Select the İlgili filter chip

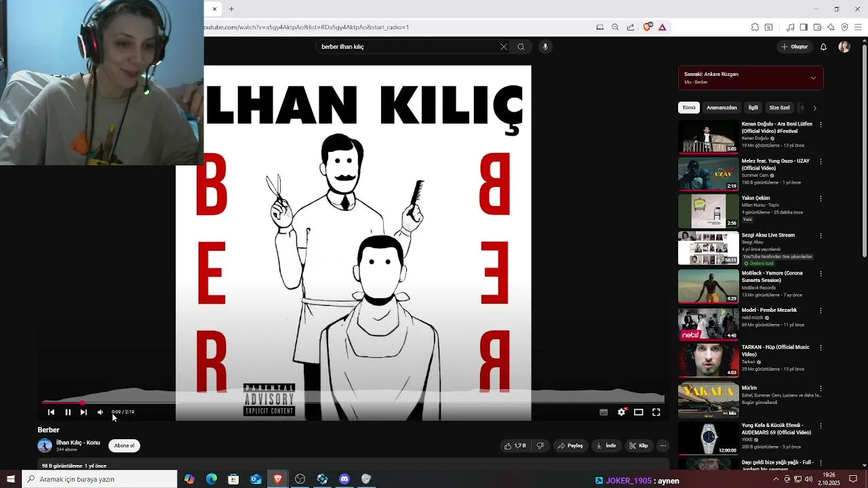(753, 108)
